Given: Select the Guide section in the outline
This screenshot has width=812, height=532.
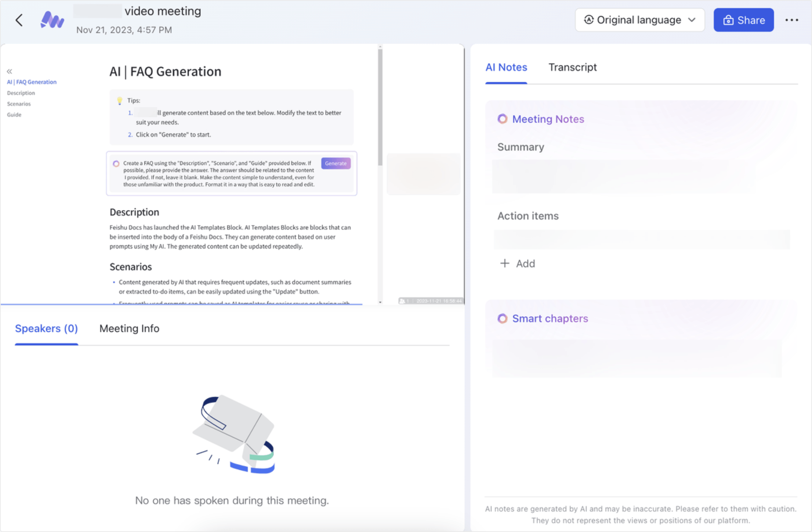Looking at the screenshot, I should 14,114.
